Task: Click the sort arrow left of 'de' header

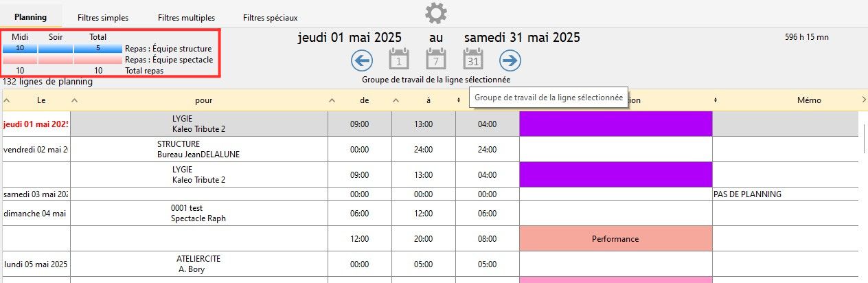Action: pyautogui.click(x=332, y=100)
